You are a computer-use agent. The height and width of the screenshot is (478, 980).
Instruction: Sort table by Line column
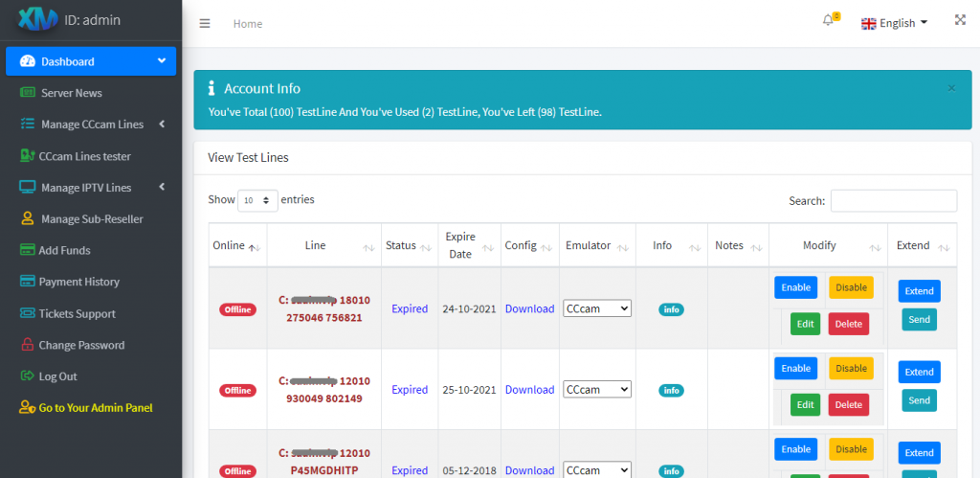tap(368, 248)
